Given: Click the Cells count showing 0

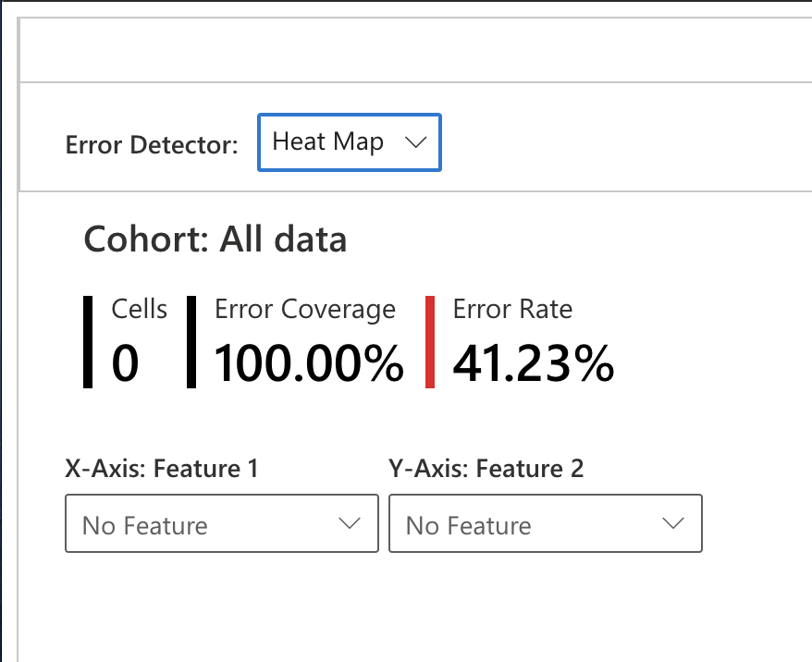Looking at the screenshot, I should coord(121,362).
